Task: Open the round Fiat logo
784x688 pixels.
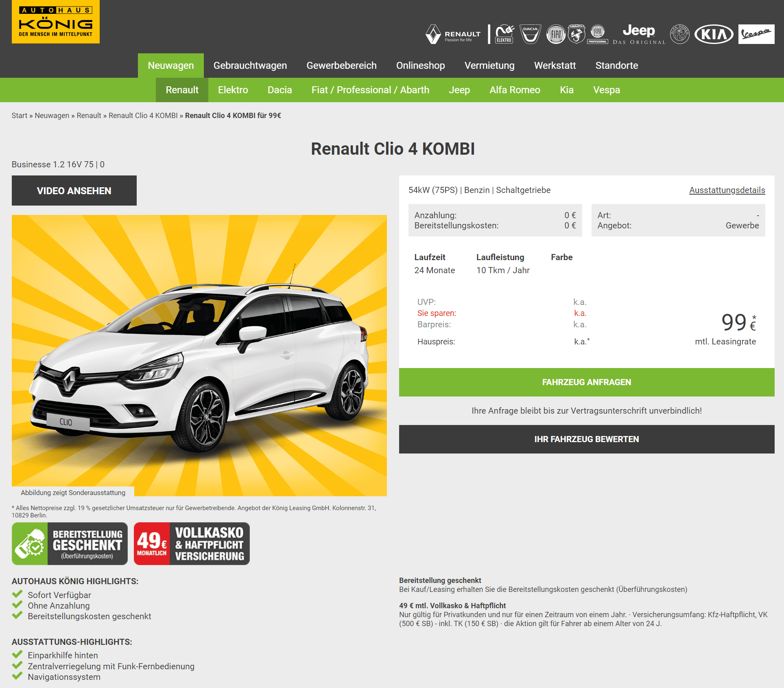Action: click(x=556, y=34)
